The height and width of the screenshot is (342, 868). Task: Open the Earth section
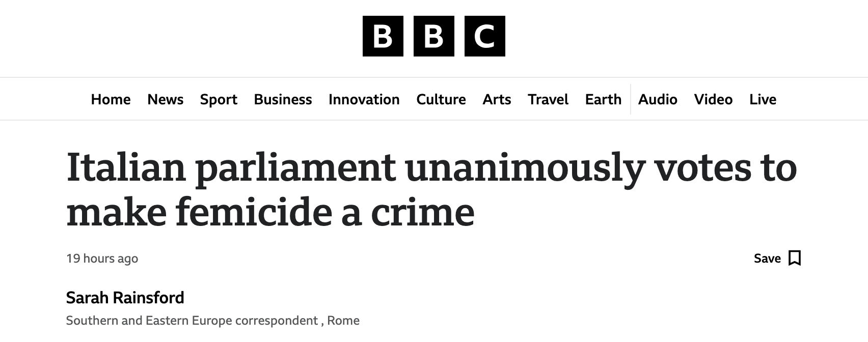(603, 99)
